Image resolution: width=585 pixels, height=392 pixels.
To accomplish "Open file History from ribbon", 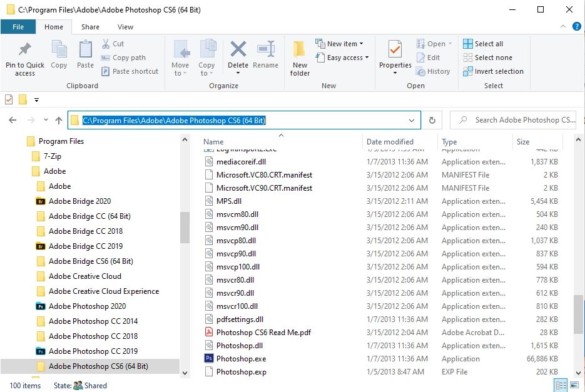I will point(433,71).
